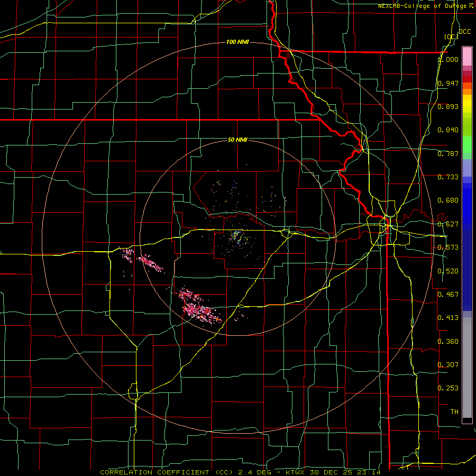Click the 100 NMI range ring label
Viewport: 476px width, 476px height.
coord(237,42)
